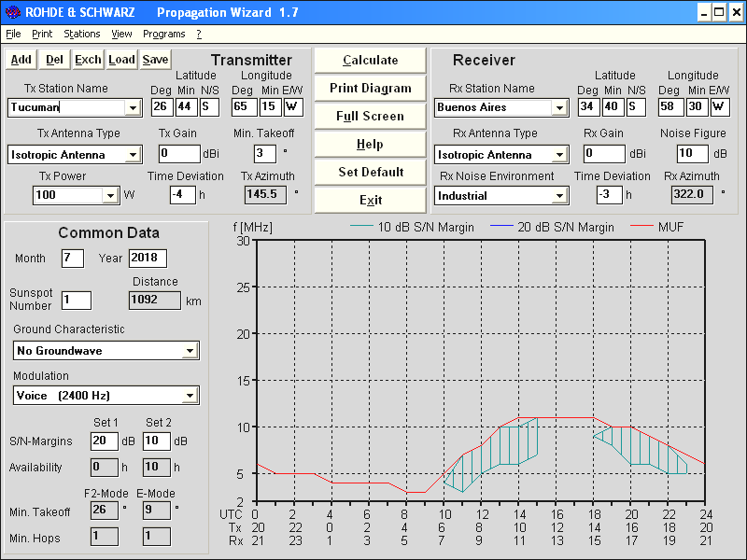Click the Tucuman station name text field
The height and width of the screenshot is (560, 747).
click(66, 107)
